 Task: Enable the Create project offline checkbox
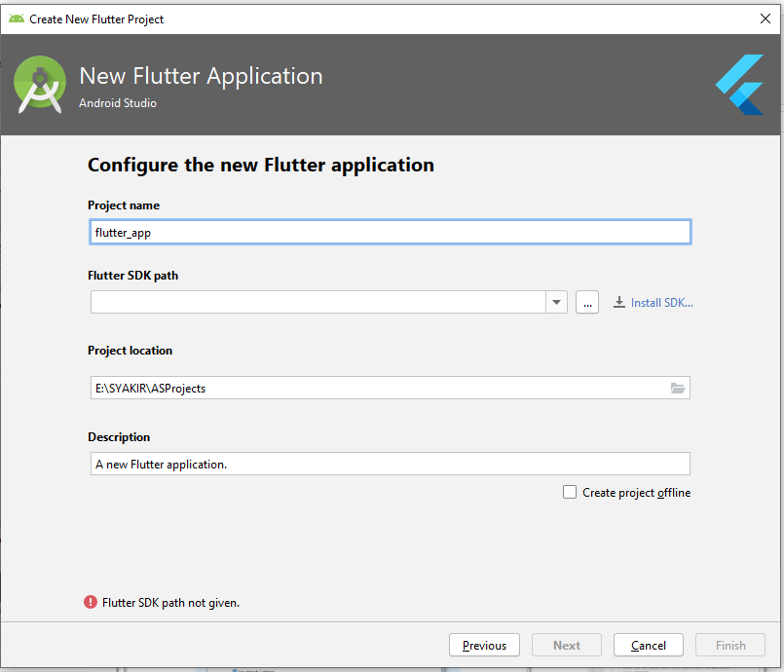coord(570,493)
